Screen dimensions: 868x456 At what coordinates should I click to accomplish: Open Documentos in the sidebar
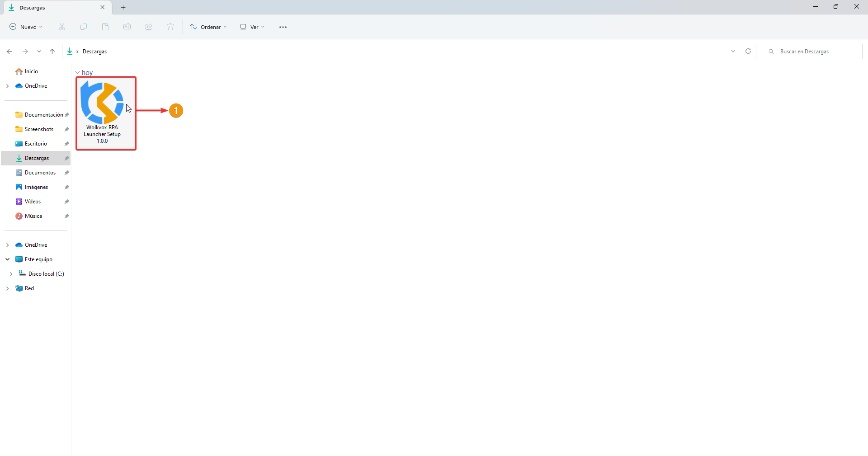pyautogui.click(x=36, y=173)
